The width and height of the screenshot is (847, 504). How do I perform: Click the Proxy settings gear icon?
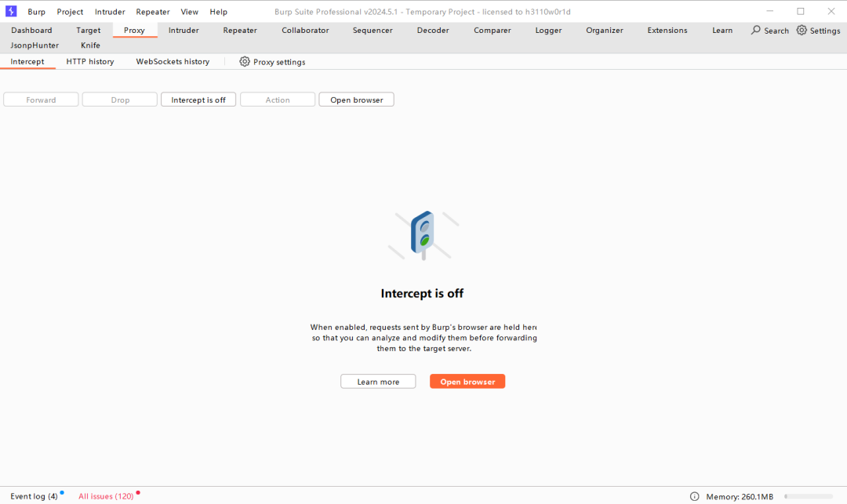[245, 61]
